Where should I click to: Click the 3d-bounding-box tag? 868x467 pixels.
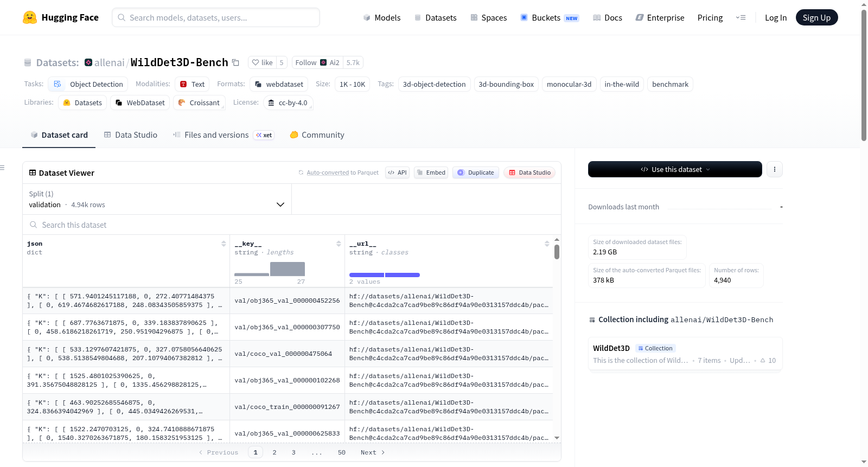pyautogui.click(x=506, y=84)
